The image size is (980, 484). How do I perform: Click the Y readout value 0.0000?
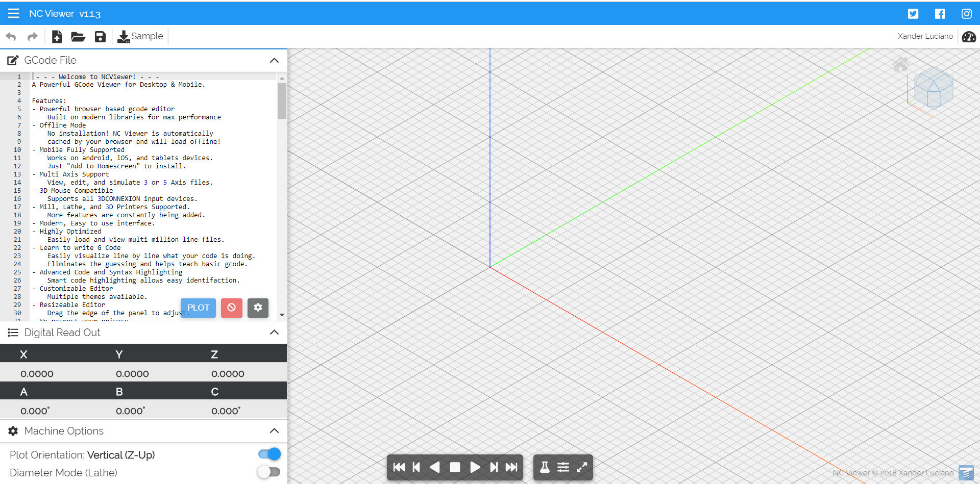pyautogui.click(x=132, y=374)
